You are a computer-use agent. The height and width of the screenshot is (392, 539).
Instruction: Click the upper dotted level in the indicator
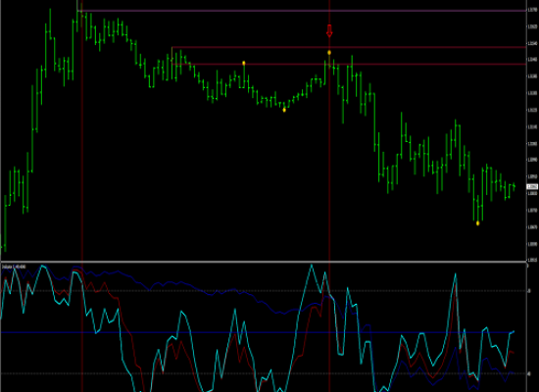(x=264, y=291)
